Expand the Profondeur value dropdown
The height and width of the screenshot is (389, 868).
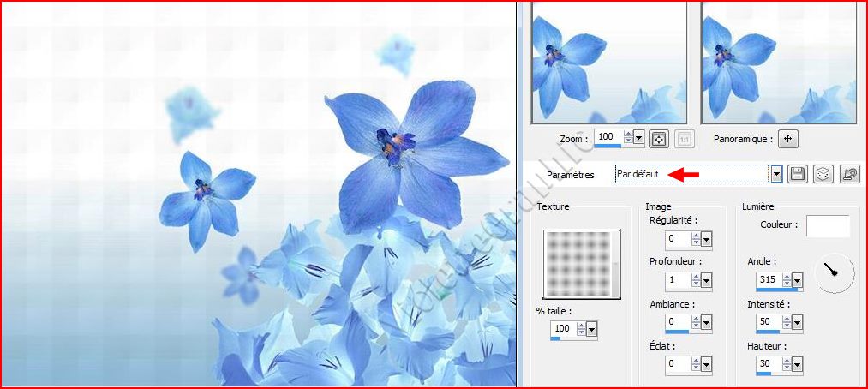click(707, 281)
